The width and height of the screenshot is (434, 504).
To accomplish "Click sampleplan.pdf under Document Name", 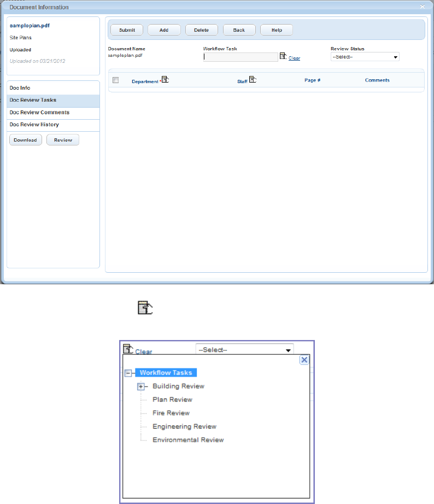I will point(125,55).
